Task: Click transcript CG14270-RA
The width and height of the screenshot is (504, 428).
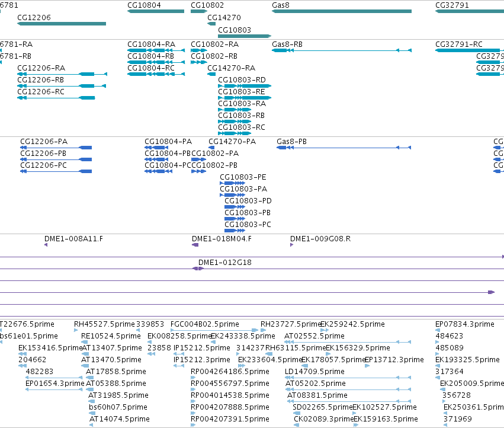Action: point(211,74)
